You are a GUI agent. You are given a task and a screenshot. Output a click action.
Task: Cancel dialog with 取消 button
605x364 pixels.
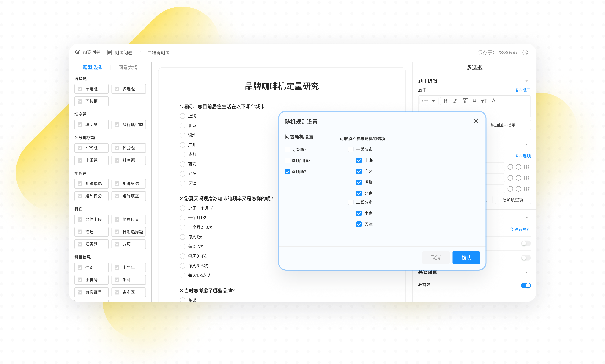click(x=436, y=258)
